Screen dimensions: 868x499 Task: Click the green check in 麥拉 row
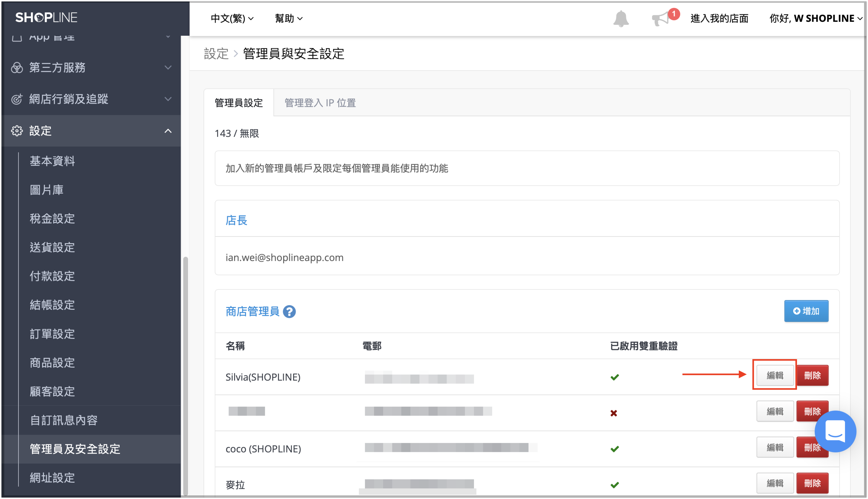(614, 485)
